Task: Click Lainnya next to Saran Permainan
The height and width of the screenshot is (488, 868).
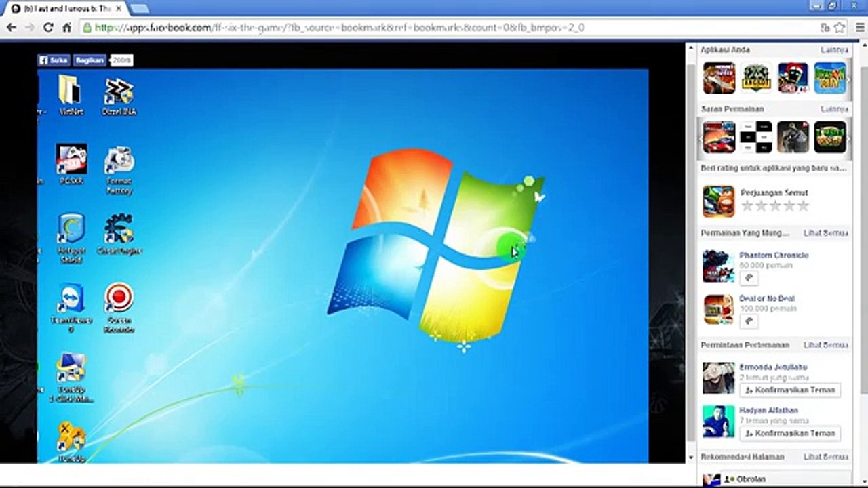Action: 834,109
